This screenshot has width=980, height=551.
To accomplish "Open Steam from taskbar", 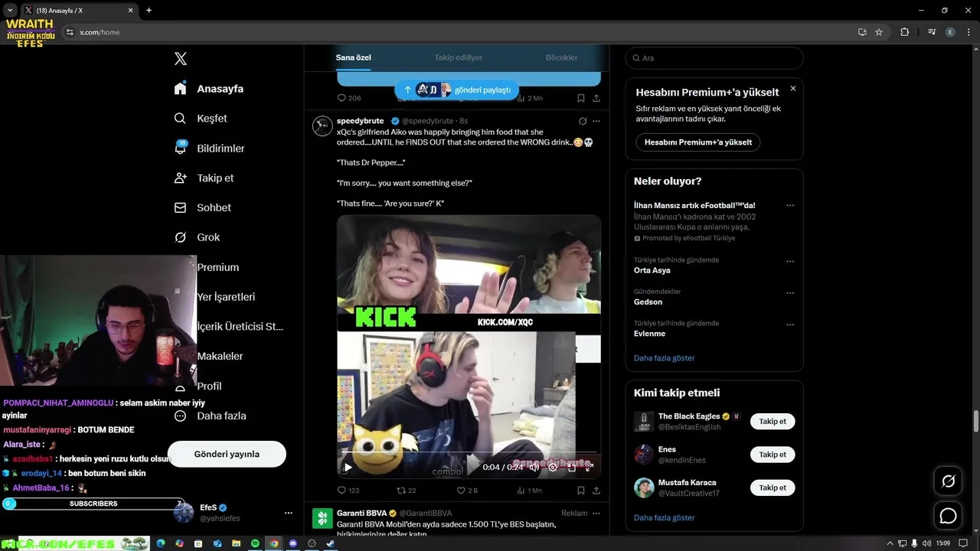I will [330, 543].
